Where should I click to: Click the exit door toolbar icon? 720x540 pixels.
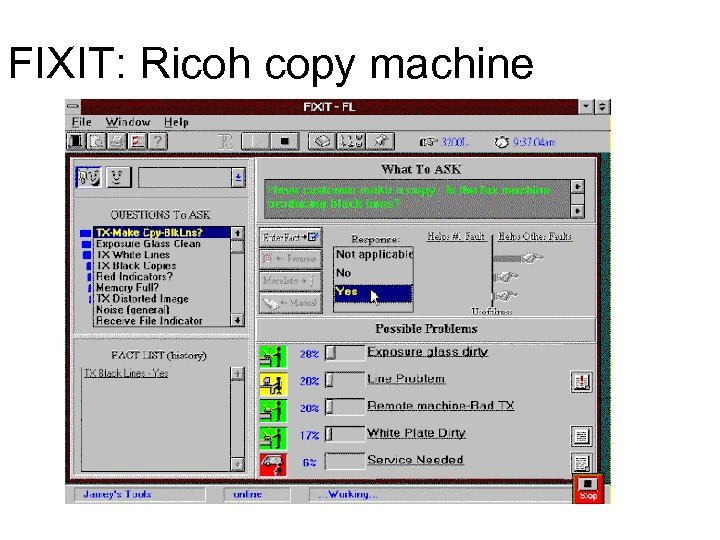click(x=76, y=141)
